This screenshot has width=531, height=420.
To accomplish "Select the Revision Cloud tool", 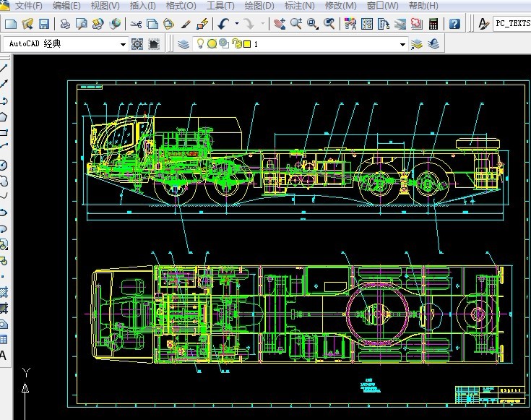I will [4, 181].
